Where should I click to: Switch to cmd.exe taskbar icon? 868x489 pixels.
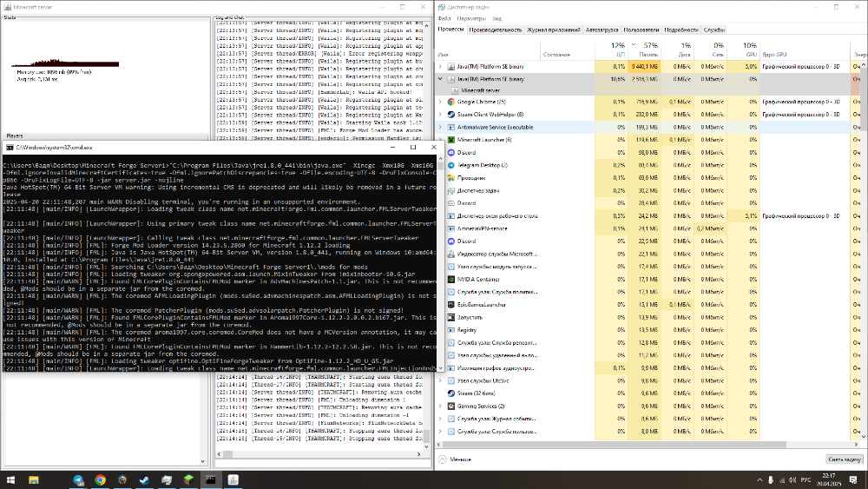tap(211, 480)
